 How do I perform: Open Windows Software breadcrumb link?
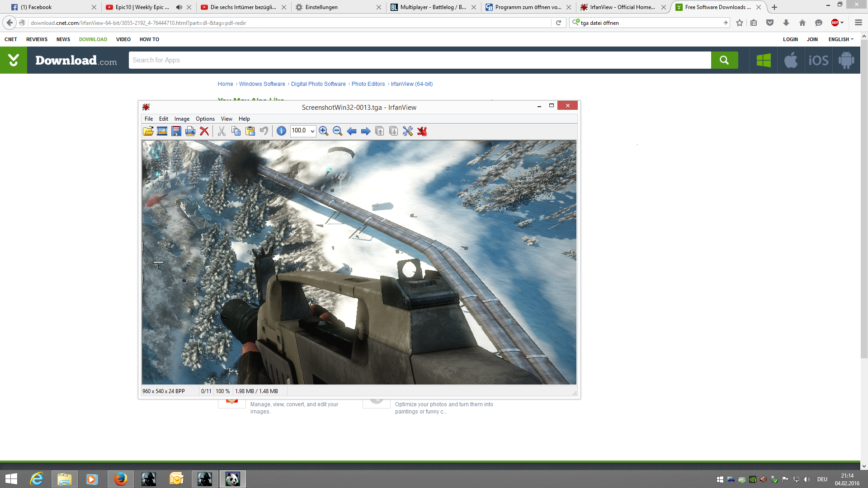262,84
